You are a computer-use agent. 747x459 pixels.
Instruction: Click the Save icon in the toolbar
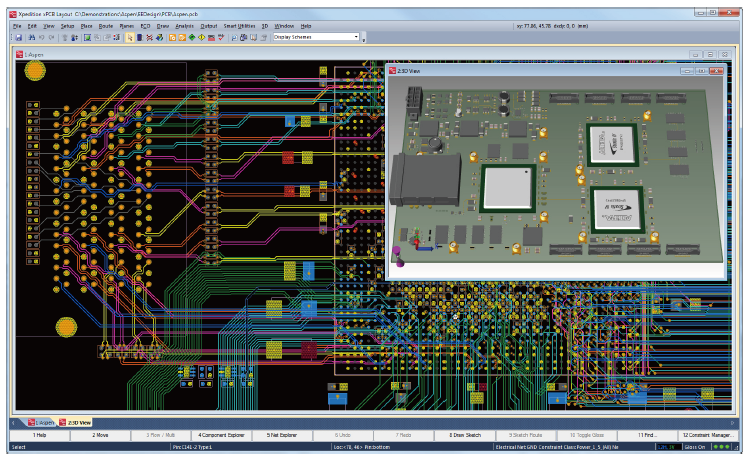tap(18, 37)
